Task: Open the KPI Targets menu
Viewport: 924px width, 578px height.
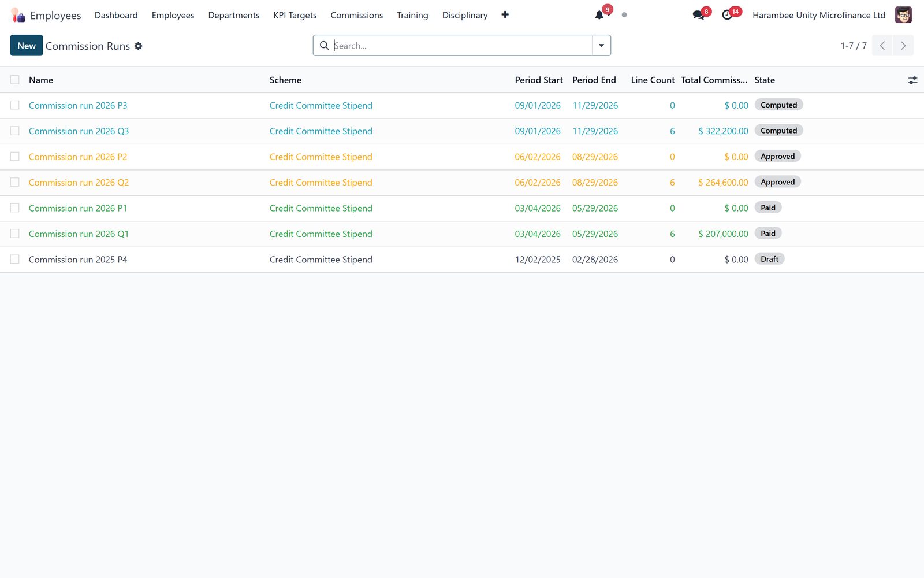Action: [295, 15]
